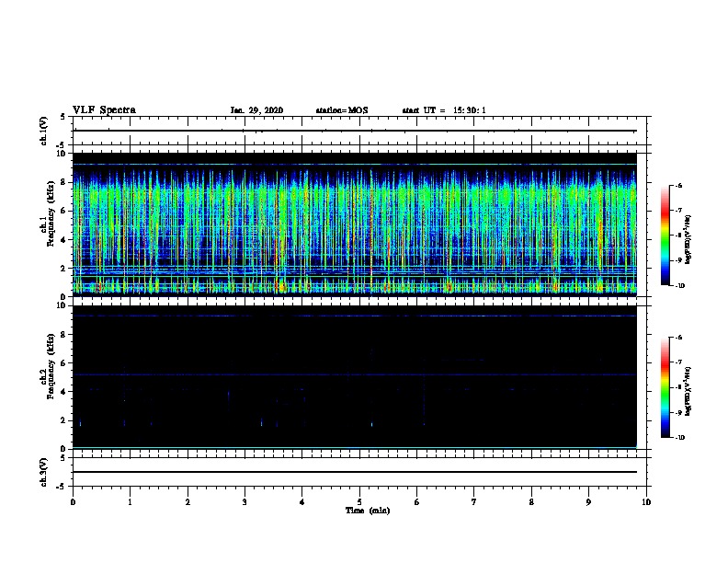Click the '-10' label on ch.2 color scale
The width and height of the screenshot is (728, 563).
(678, 438)
